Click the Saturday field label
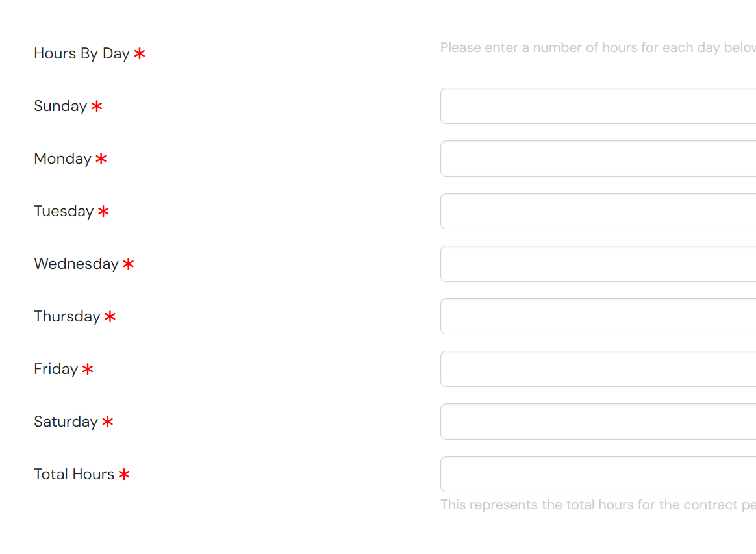Screen dimensions: 756x554 pos(66,422)
